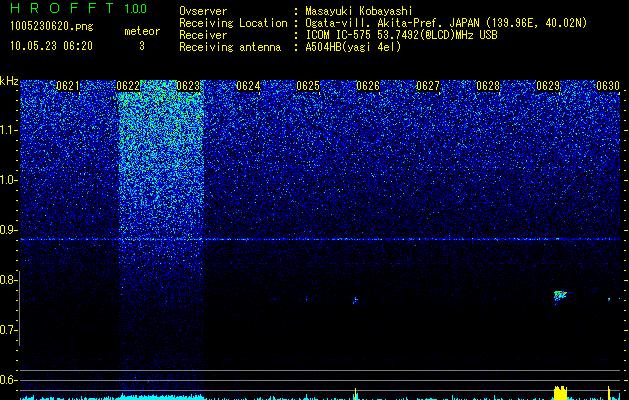Click the 0626 time marker
This screenshot has width=629, height=400.
[368, 86]
